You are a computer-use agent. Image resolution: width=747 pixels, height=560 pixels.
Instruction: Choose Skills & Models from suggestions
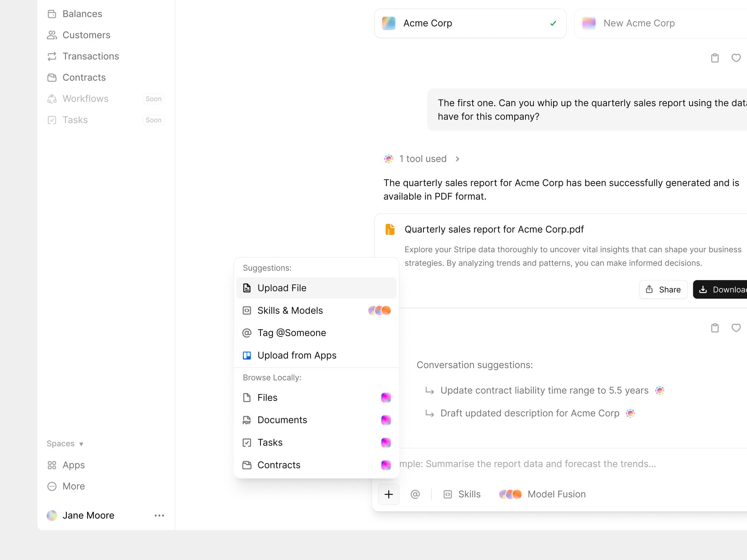tap(316, 310)
